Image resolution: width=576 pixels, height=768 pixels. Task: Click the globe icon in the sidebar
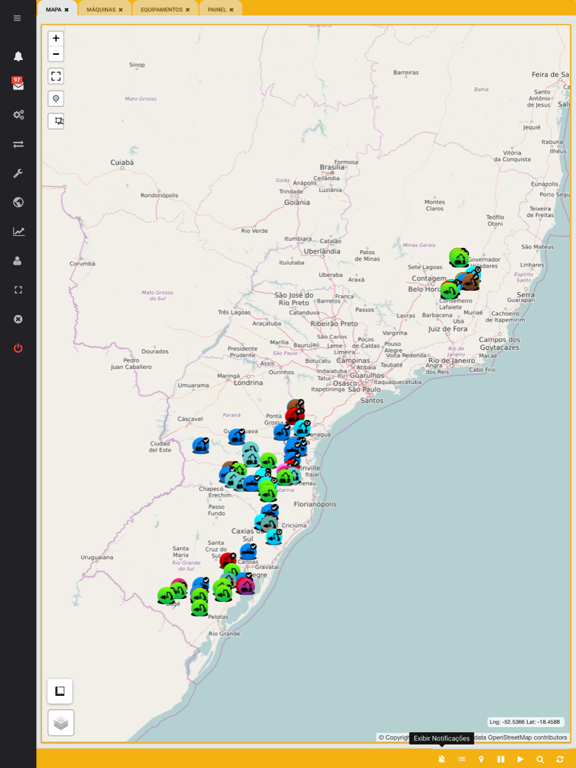point(18,202)
